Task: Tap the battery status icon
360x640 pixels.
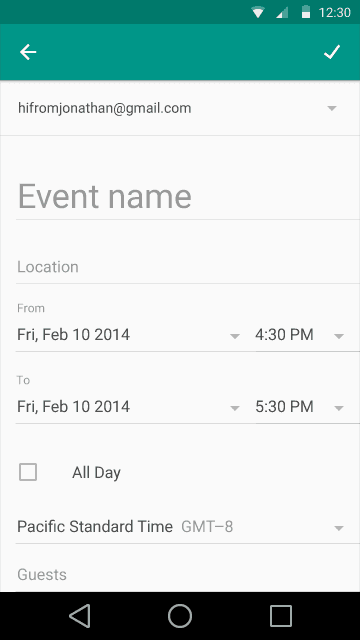Action: [306, 12]
